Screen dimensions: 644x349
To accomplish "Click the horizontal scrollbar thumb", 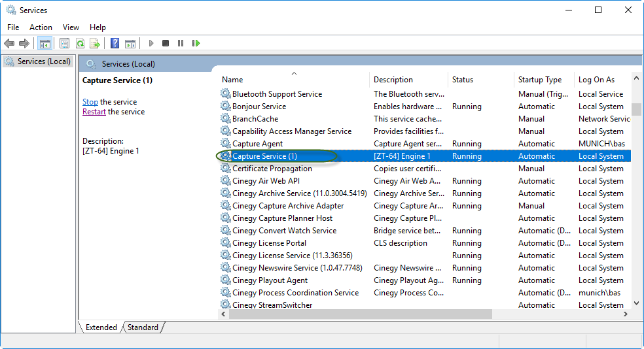I will point(360,314).
